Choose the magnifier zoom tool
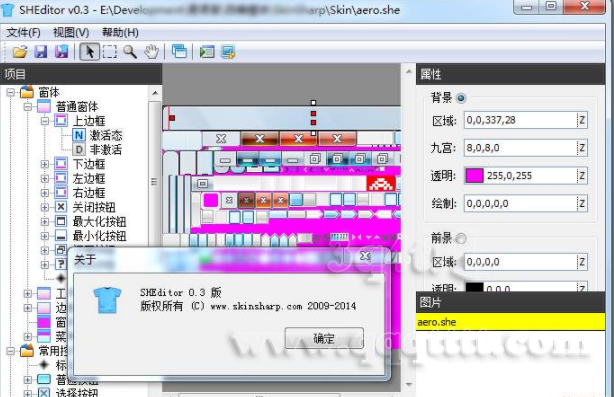 (x=130, y=52)
